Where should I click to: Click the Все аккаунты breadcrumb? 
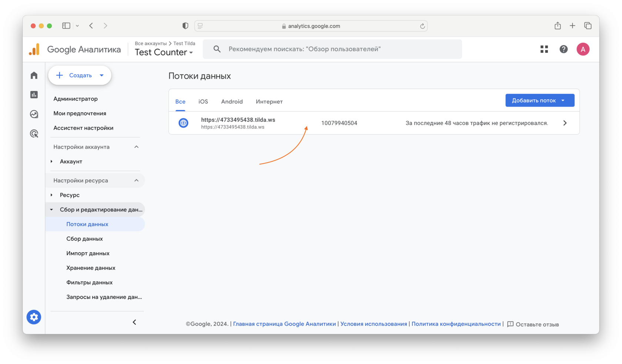point(151,43)
